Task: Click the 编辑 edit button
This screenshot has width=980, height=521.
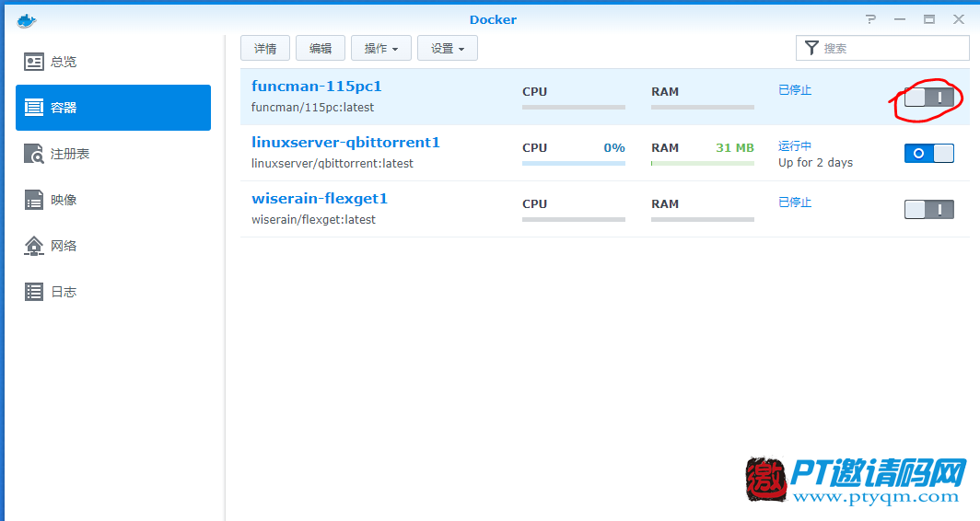Action: click(321, 48)
